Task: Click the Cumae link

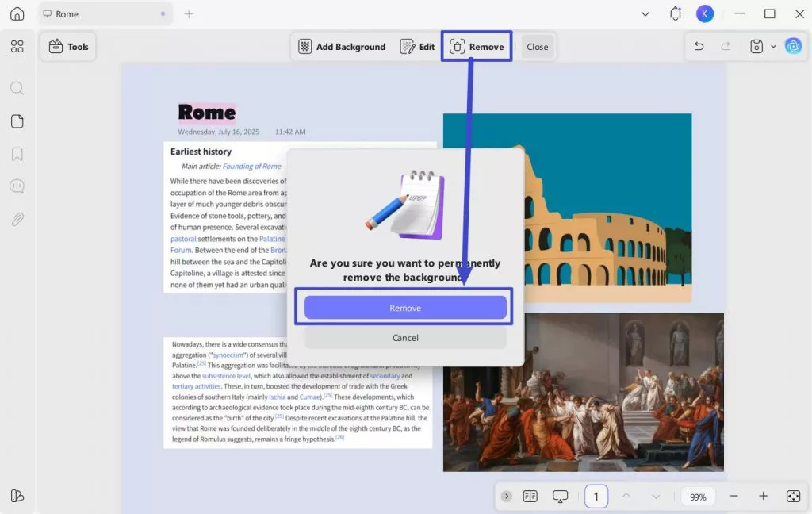Action: pos(310,397)
